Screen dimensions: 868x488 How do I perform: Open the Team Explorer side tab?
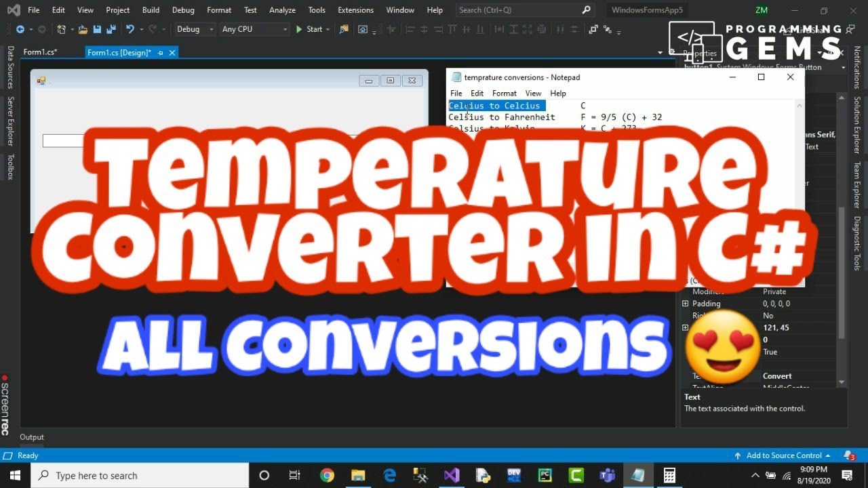click(857, 184)
